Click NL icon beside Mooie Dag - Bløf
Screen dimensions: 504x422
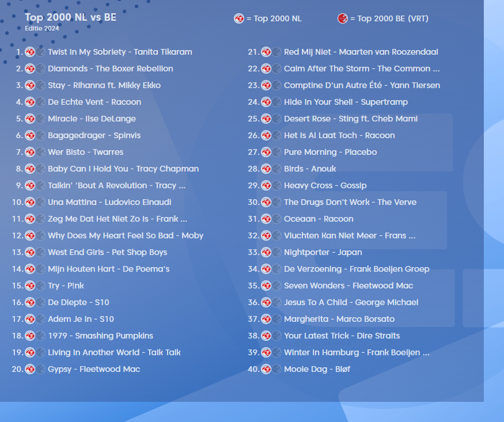pyautogui.click(x=266, y=369)
